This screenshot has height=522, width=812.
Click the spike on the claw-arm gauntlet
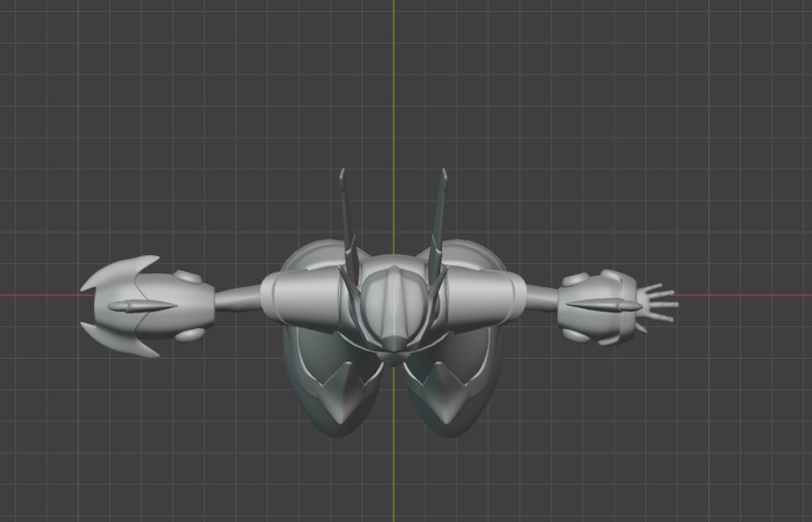[142, 306]
